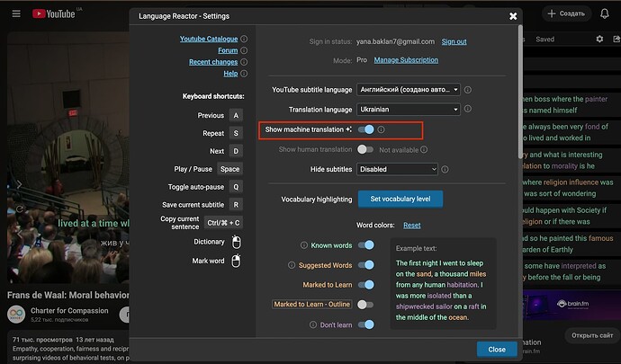This screenshot has height=364, width=621.
Task: Show info for Translation language
Action: (x=468, y=109)
